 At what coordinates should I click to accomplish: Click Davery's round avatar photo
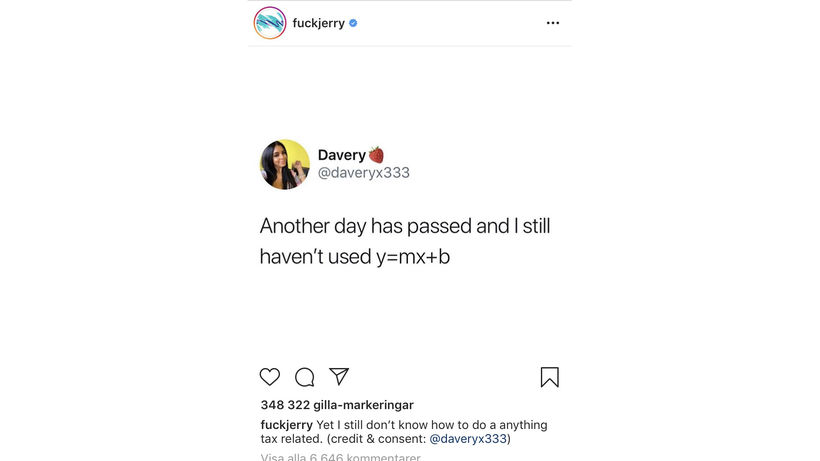coord(284,165)
